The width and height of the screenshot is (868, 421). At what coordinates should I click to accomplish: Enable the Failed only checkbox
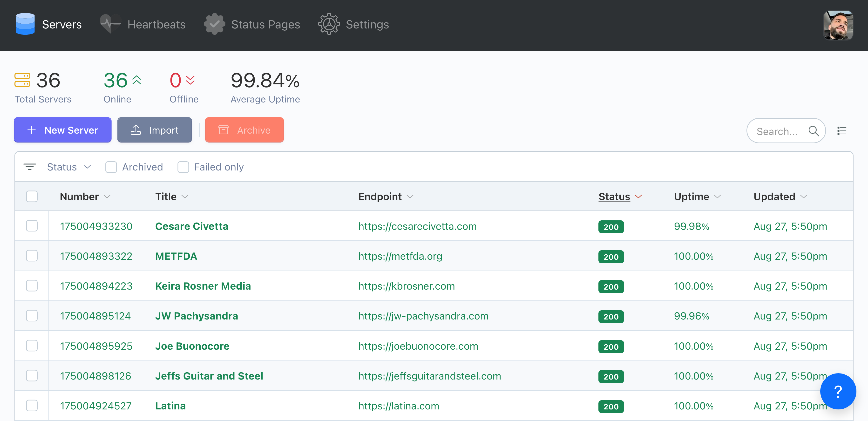pyautogui.click(x=183, y=167)
